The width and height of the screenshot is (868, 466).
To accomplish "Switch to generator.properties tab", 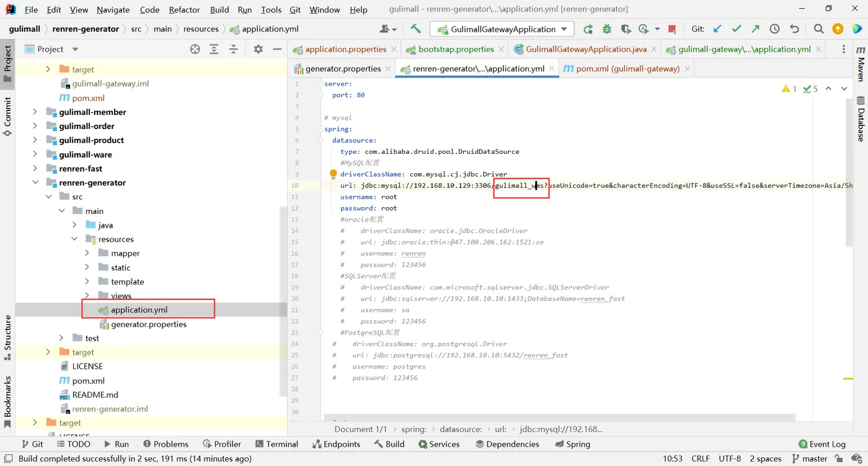I will click(342, 69).
